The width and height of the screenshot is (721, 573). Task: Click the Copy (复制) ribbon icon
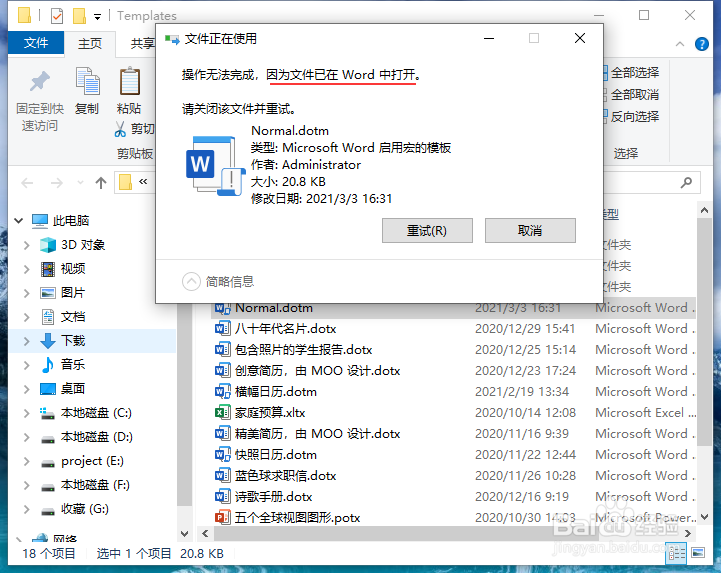coord(87,81)
